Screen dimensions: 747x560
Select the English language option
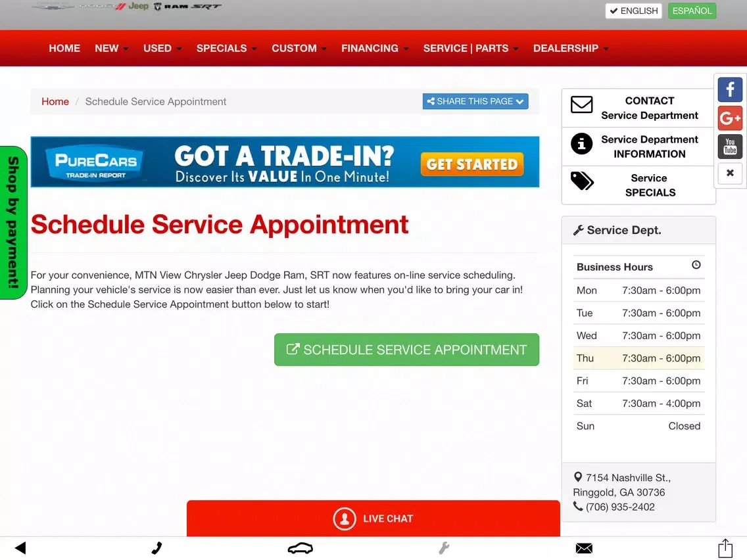pos(633,11)
